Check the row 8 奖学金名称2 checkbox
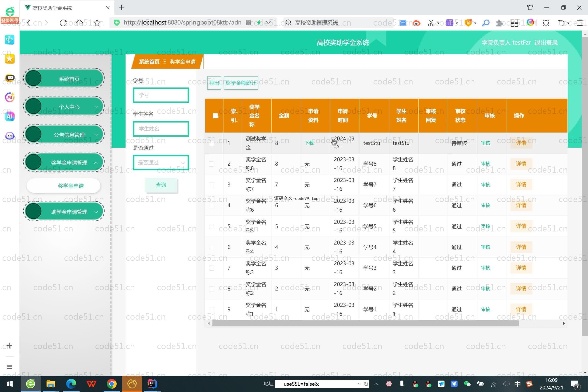The width and height of the screenshot is (588, 392). tap(211, 288)
